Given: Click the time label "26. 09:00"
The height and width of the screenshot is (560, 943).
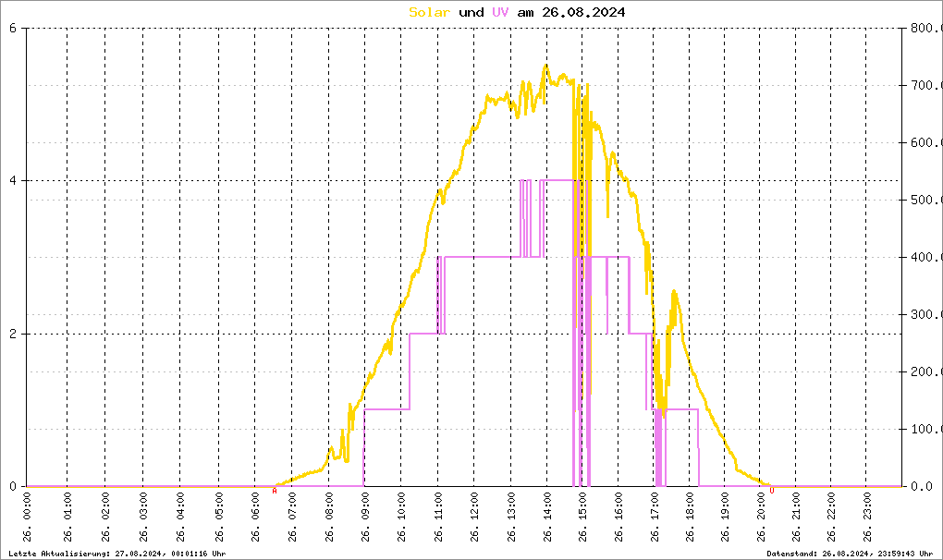Looking at the screenshot, I should coord(366,517).
